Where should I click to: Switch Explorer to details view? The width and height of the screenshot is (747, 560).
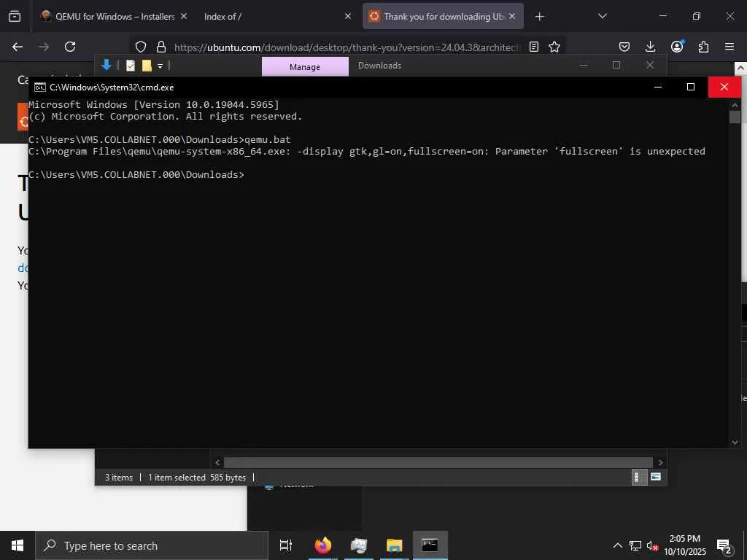pyautogui.click(x=638, y=477)
